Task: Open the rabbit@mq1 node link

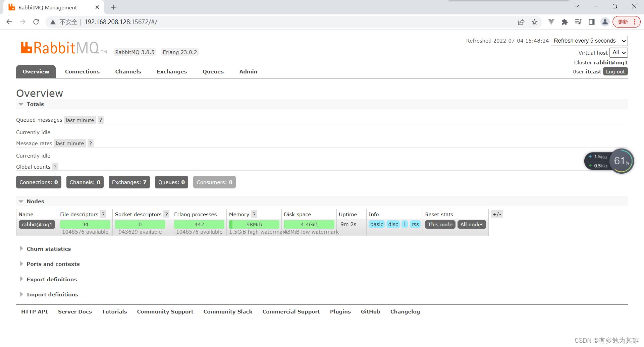Action: point(37,224)
